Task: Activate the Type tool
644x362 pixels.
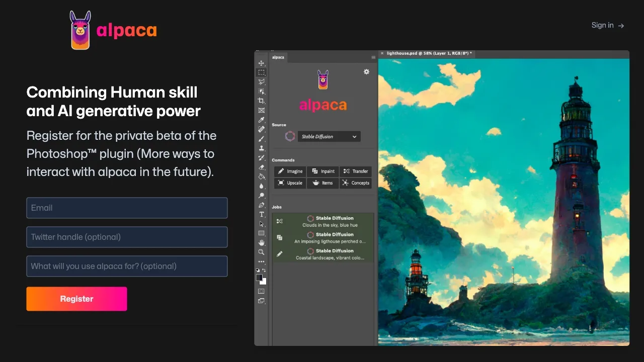Action: 261,214
